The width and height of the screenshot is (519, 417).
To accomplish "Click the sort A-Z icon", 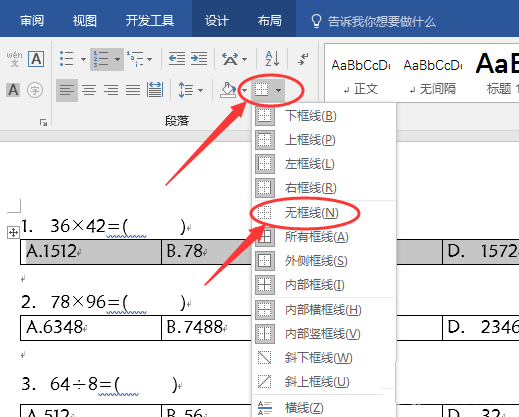I will [272, 59].
